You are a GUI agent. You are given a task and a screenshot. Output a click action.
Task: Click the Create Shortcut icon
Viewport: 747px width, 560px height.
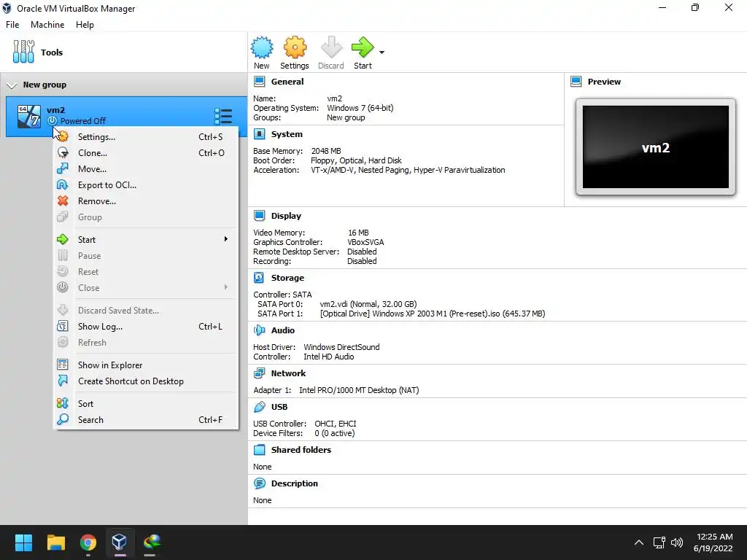[63, 381]
